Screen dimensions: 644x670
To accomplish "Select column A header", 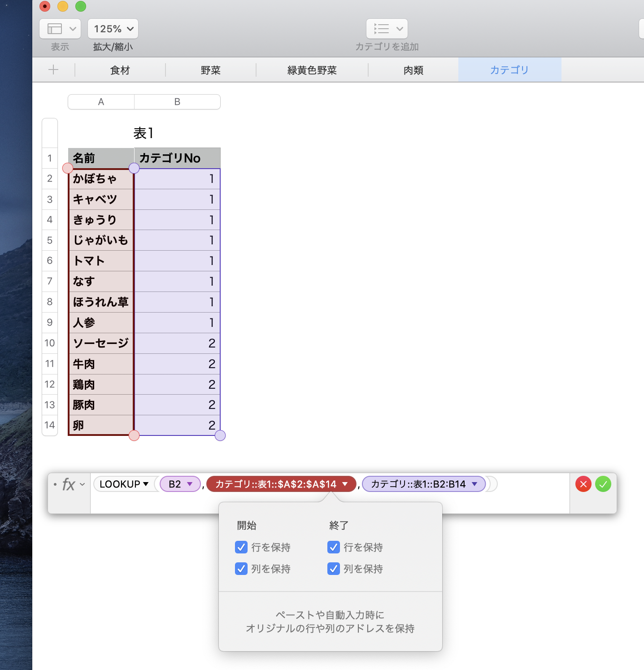I will [x=101, y=102].
